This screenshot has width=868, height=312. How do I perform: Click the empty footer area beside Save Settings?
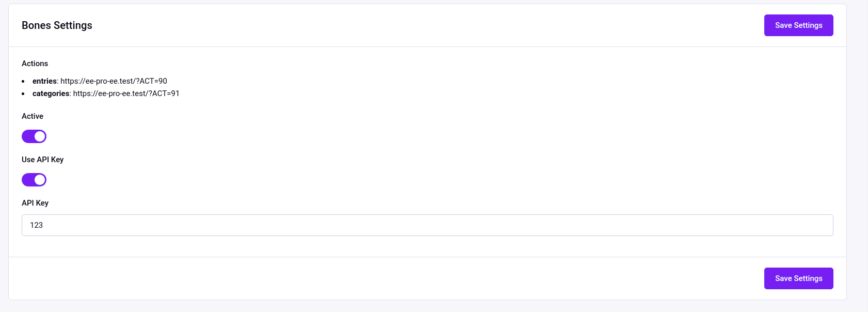(386, 278)
